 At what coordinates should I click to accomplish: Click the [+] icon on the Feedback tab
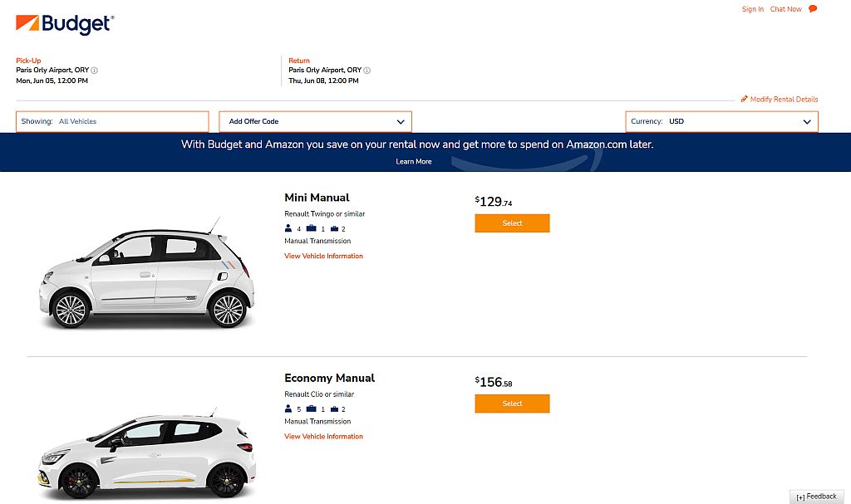[802, 496]
